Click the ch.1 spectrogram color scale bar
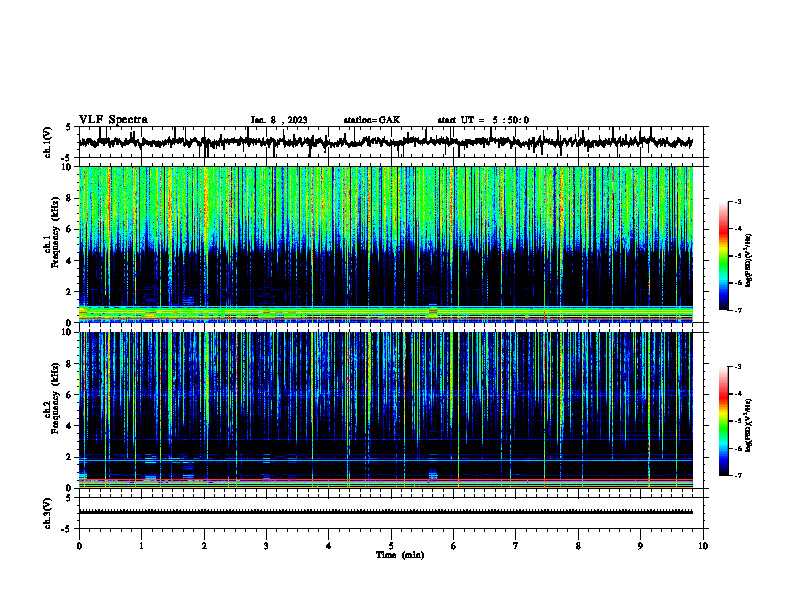Viewport: 792px width, 612px height. pos(723,256)
